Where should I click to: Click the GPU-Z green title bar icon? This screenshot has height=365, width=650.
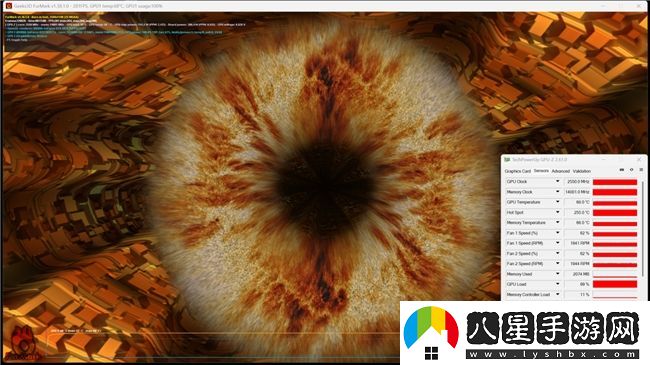[507, 160]
